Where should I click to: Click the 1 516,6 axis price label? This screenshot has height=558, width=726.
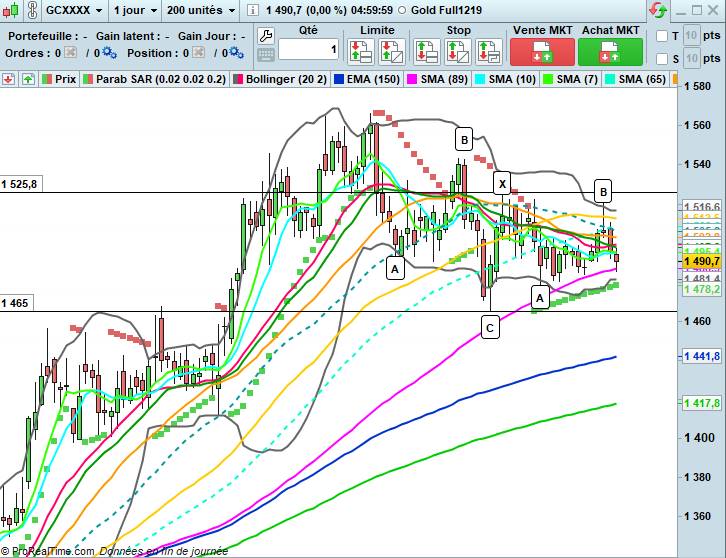point(701,207)
